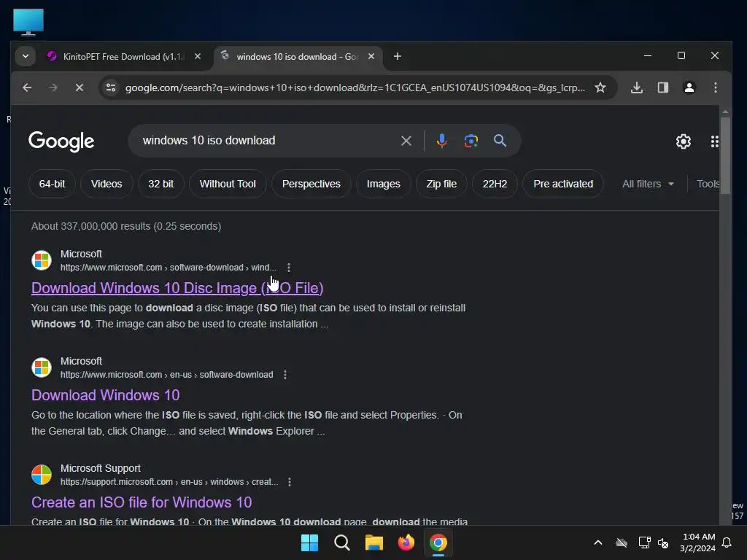Open the Chrome tab search dropdown

coord(26,56)
